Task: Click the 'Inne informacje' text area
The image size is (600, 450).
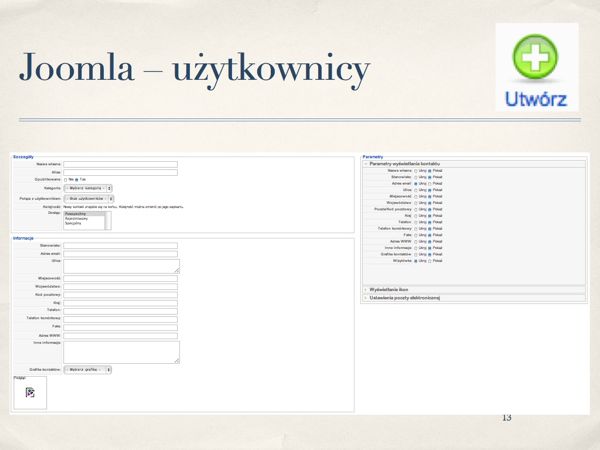Action: pos(120,351)
